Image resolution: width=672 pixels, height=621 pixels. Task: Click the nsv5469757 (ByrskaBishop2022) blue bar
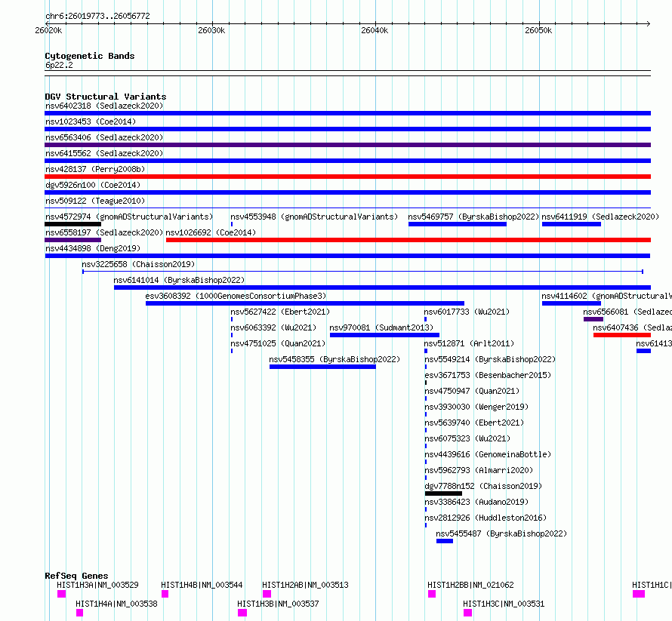(x=458, y=224)
